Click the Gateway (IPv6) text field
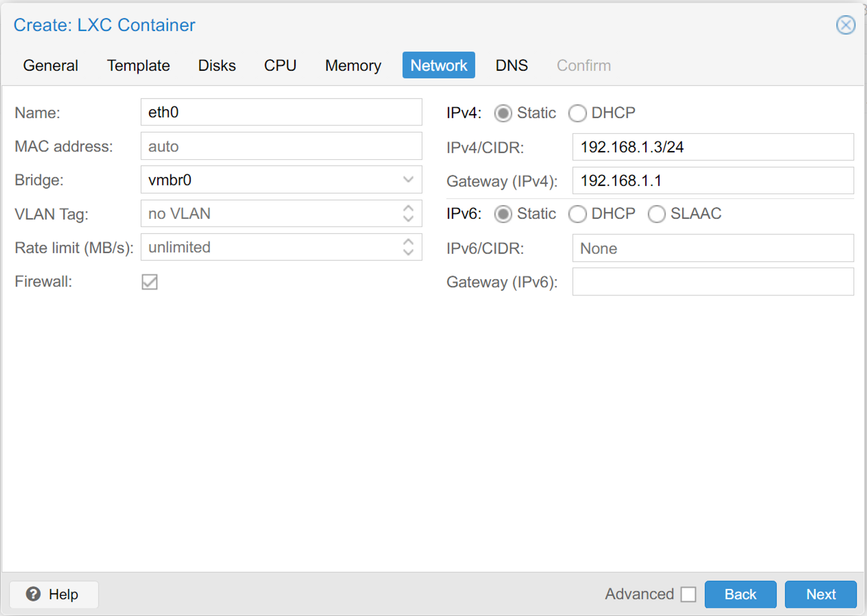This screenshot has height=616, width=867. coord(713,282)
